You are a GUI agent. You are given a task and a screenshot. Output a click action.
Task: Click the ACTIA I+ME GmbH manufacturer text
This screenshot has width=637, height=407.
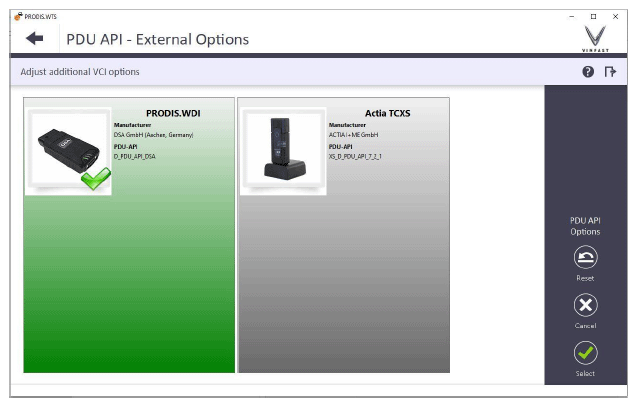click(x=354, y=134)
